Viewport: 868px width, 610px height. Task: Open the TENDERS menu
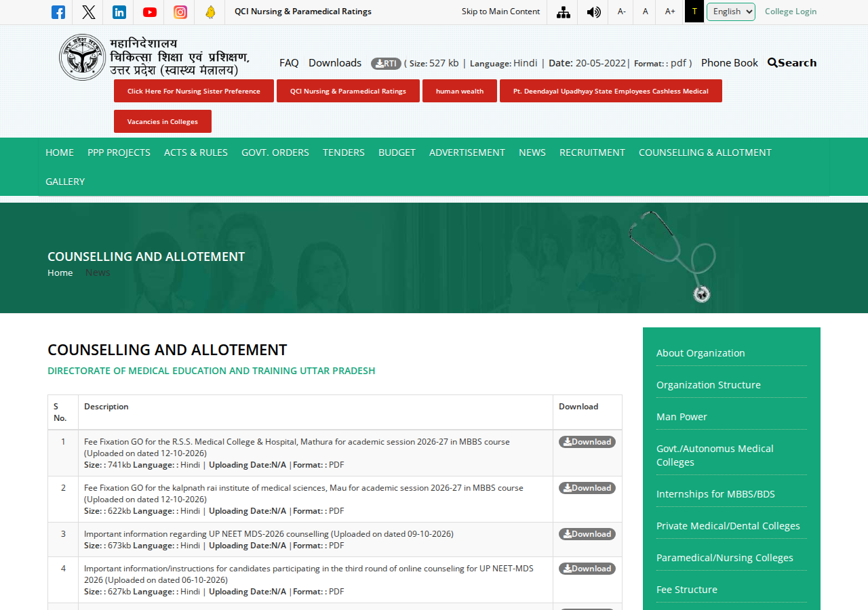click(344, 152)
